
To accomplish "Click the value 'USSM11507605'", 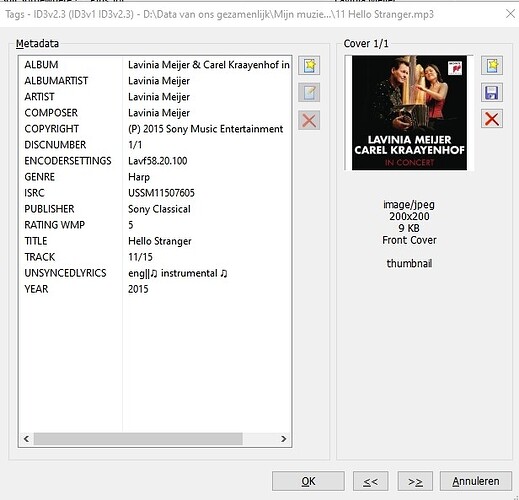I will pyautogui.click(x=161, y=193).
